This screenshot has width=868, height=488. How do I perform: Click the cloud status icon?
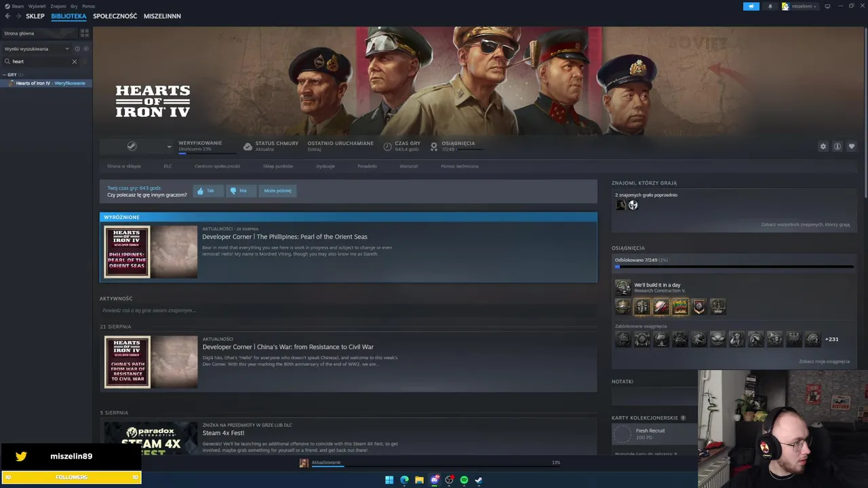coord(248,146)
